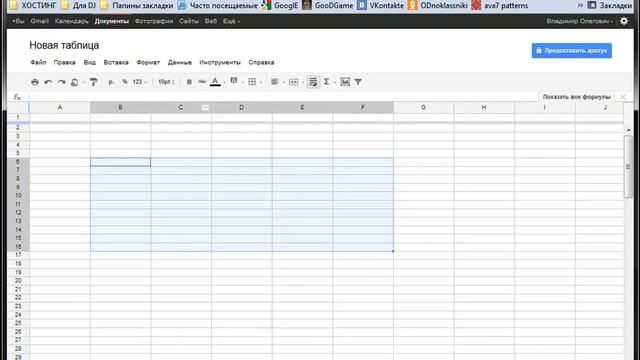Open the Календарь link

point(71,21)
